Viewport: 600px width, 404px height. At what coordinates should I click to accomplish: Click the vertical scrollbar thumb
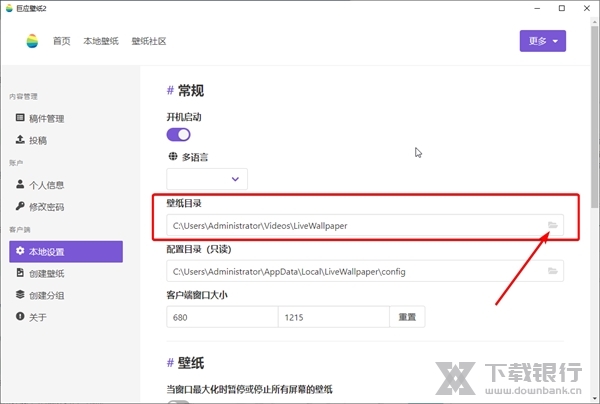point(595,115)
